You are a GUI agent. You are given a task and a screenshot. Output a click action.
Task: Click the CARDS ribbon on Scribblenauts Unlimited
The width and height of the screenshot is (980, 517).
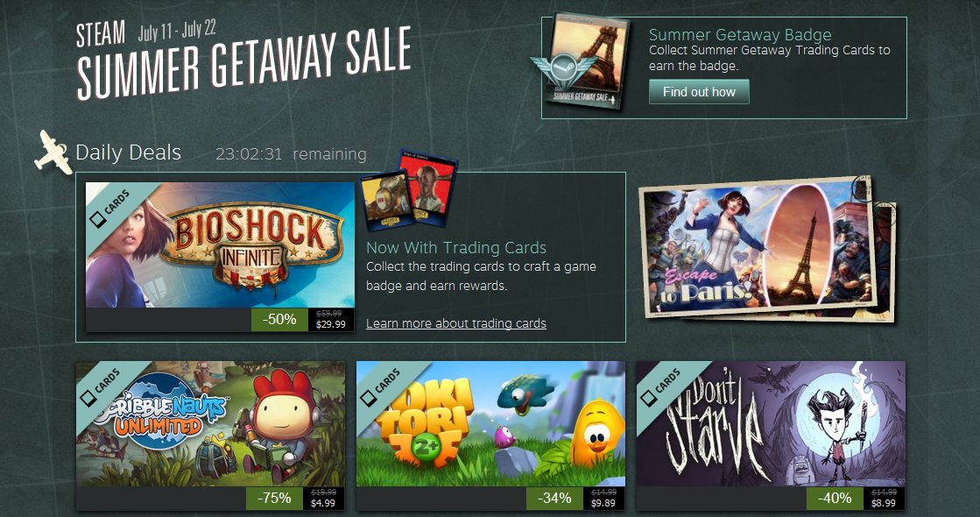click(x=103, y=386)
